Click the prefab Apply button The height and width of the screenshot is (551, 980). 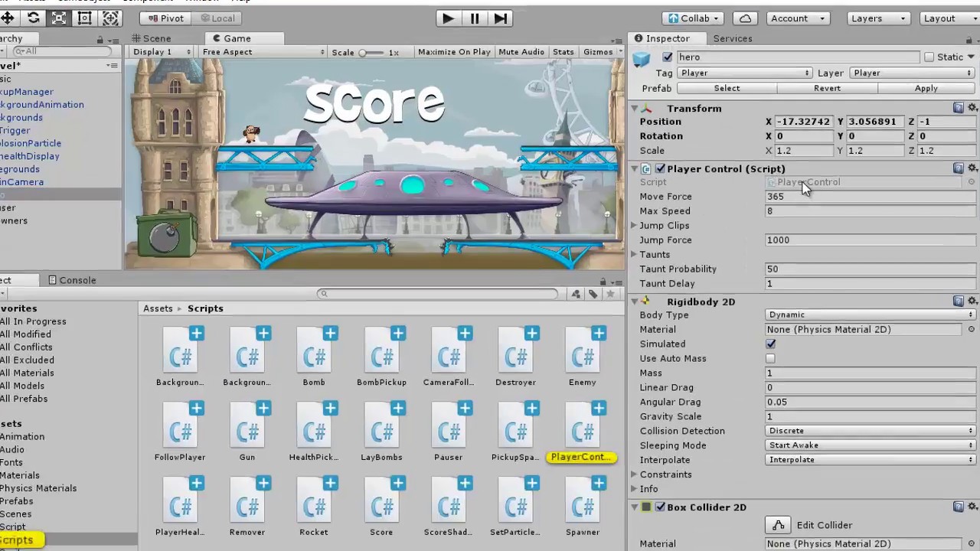click(926, 88)
